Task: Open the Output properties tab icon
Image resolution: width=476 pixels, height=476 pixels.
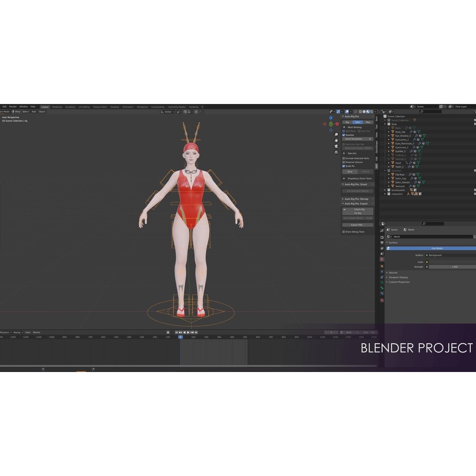Action: point(382,243)
